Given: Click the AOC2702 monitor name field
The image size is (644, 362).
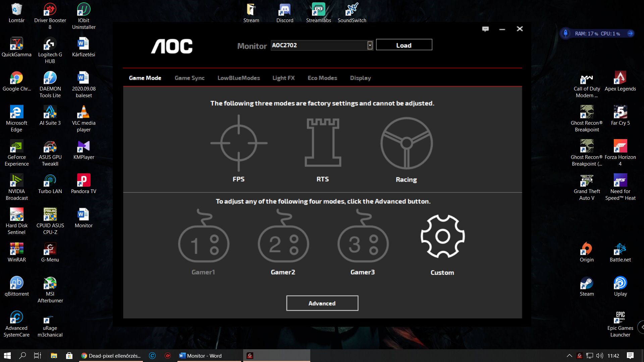Looking at the screenshot, I should (x=319, y=45).
